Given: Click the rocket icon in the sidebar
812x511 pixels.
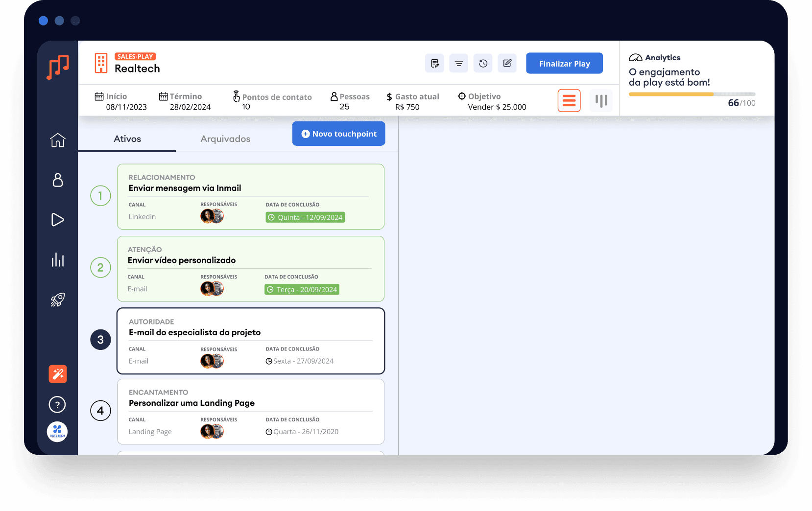Looking at the screenshot, I should [57, 300].
